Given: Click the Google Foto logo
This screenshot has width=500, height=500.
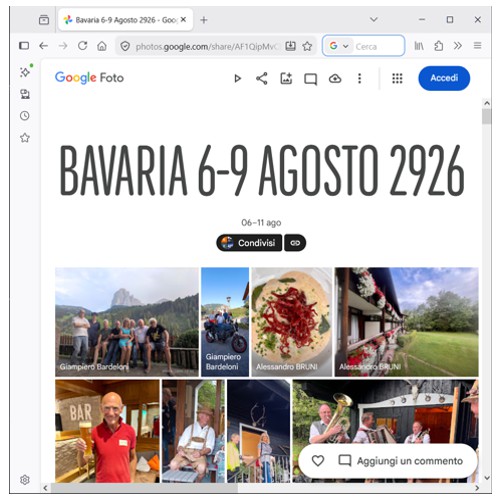Looking at the screenshot, I should [x=89, y=78].
